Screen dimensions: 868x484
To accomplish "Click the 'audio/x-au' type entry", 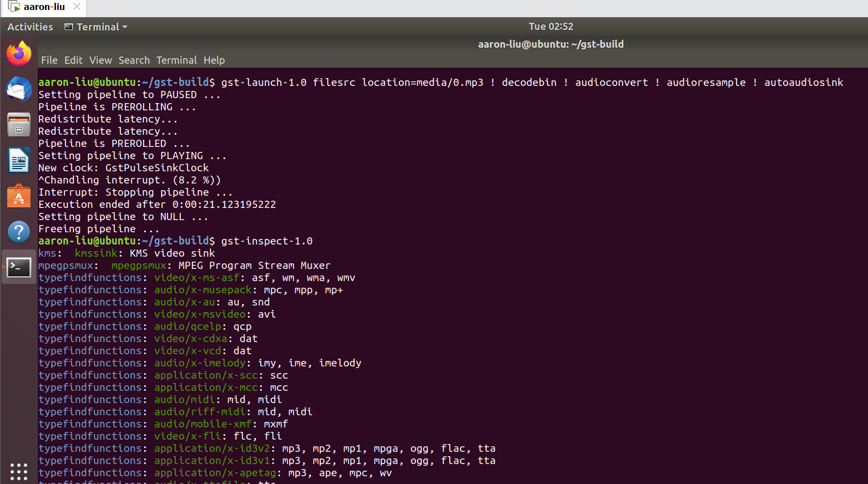I will pos(185,302).
